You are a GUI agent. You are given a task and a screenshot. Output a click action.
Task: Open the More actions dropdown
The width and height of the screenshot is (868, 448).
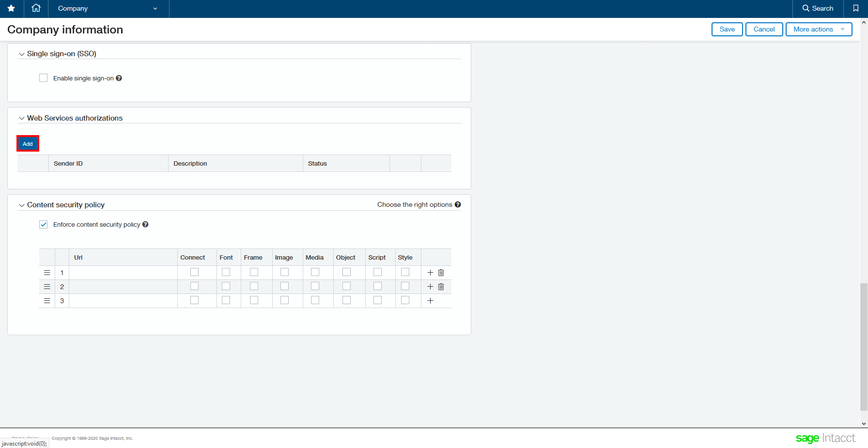(x=818, y=29)
